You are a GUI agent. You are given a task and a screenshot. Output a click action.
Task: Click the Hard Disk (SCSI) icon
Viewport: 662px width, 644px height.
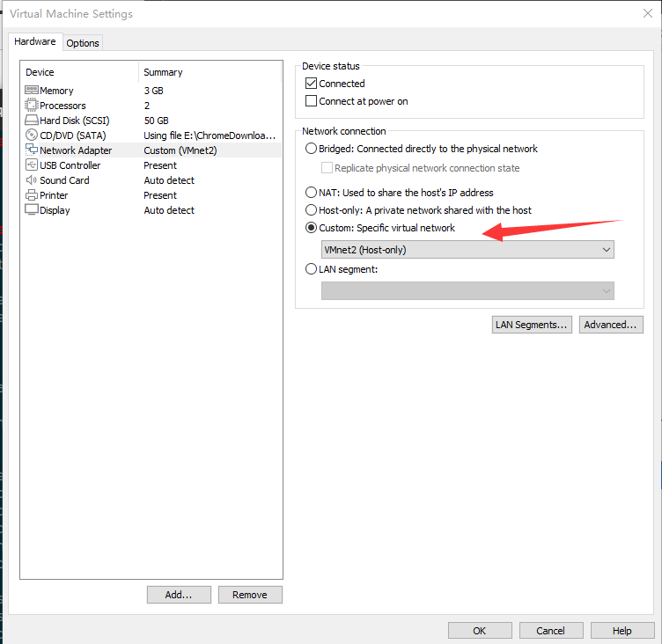click(31, 121)
